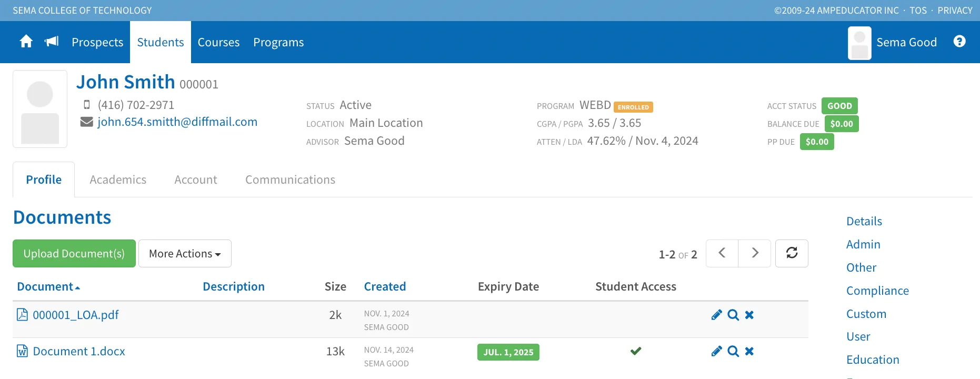This screenshot has height=379, width=980.
Task: Select the Profile tab
Action: [44, 179]
